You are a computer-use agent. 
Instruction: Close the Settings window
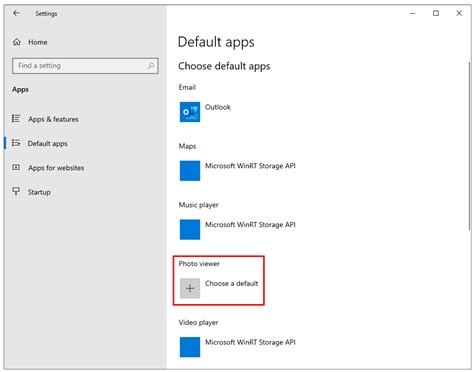pos(459,13)
